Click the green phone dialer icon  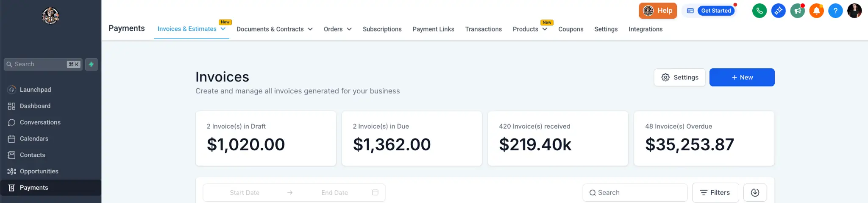coord(759,11)
